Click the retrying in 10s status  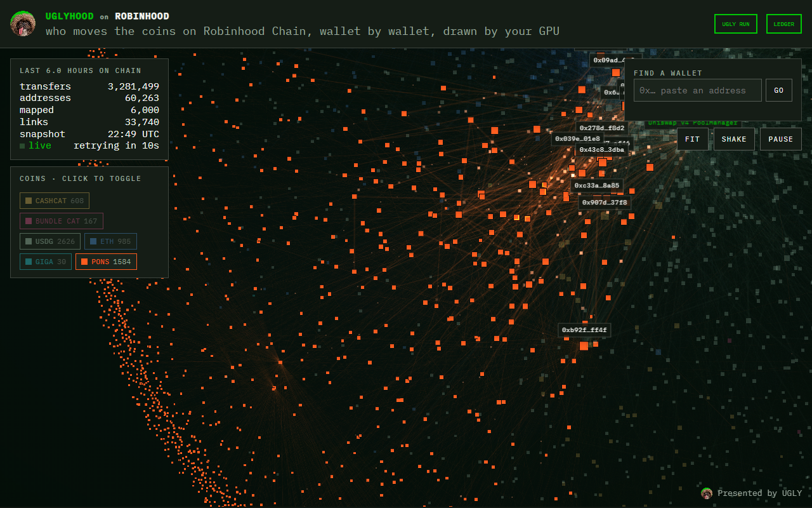tap(116, 146)
